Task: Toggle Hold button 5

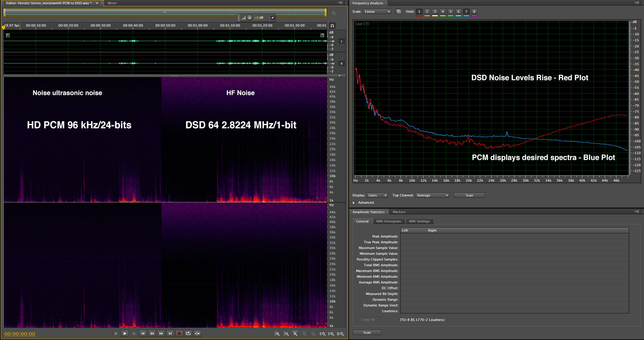Action: pyautogui.click(x=450, y=11)
